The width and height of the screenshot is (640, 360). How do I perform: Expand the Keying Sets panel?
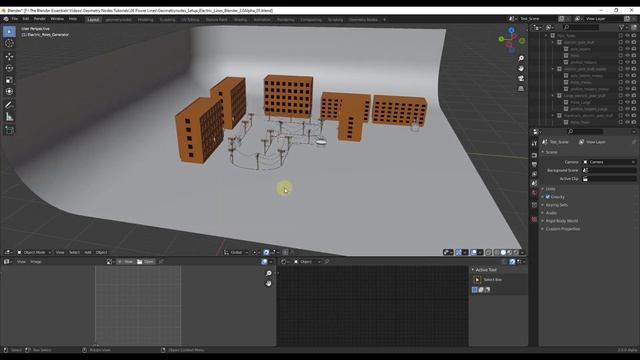(556, 205)
